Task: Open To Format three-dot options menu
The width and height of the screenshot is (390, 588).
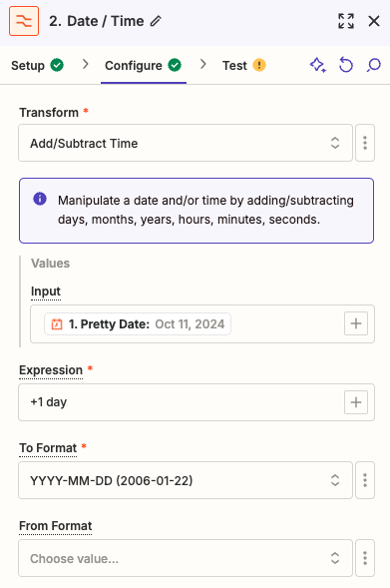Action: tap(365, 480)
